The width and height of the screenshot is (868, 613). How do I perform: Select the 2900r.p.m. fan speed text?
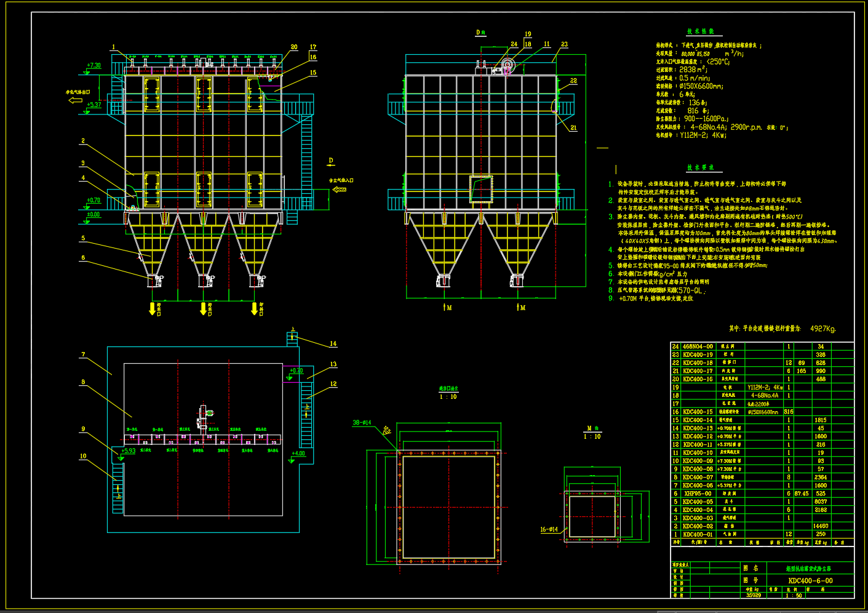coord(746,127)
